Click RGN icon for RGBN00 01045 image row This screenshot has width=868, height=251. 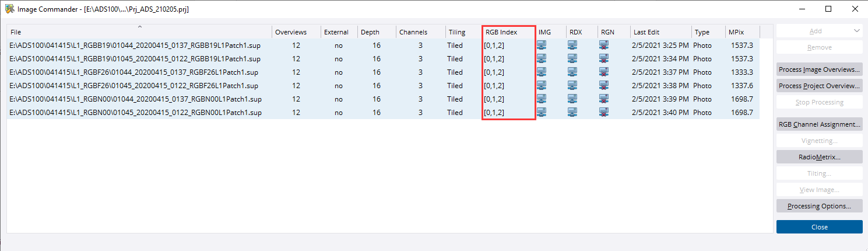[604, 113]
